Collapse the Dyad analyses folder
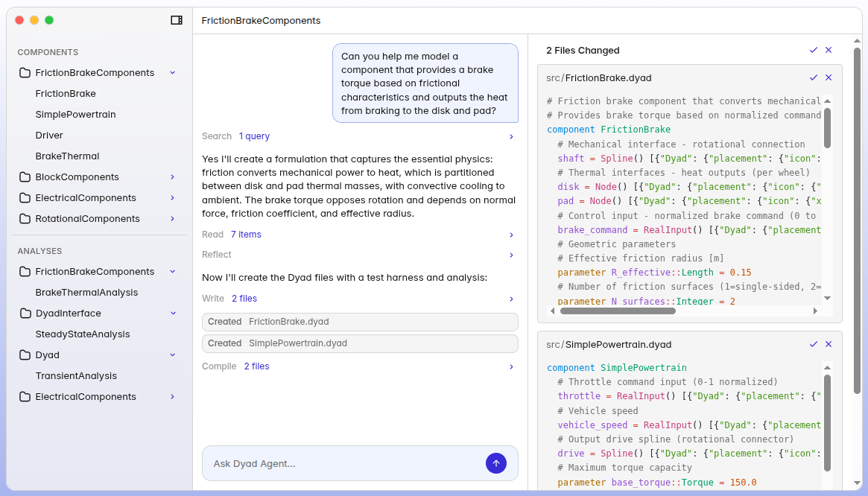This screenshot has width=868, height=496. coord(173,354)
